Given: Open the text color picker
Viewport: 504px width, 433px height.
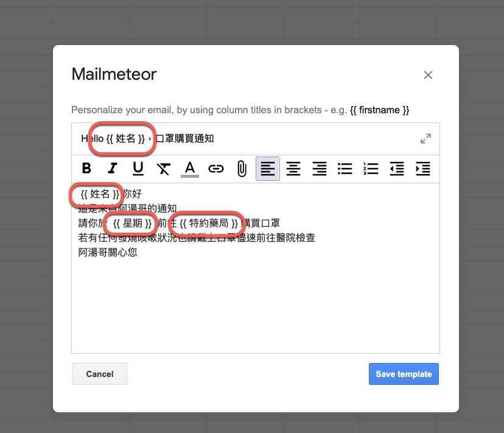Looking at the screenshot, I should [x=190, y=169].
